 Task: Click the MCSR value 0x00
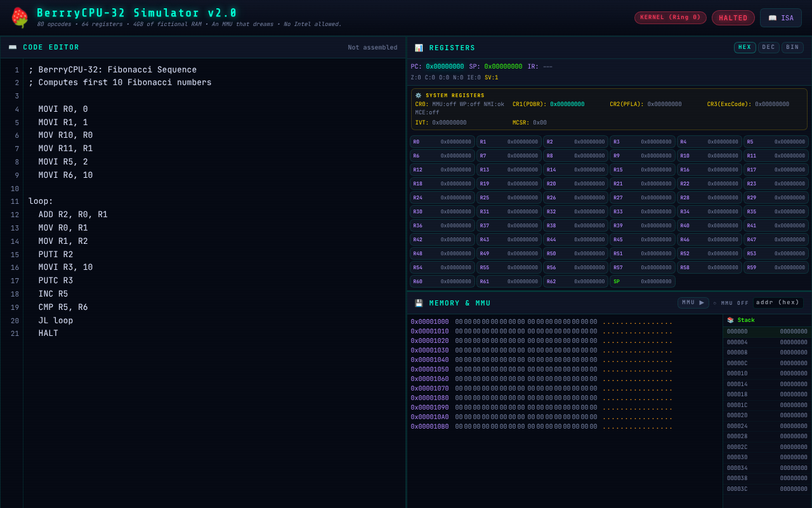[x=540, y=123]
